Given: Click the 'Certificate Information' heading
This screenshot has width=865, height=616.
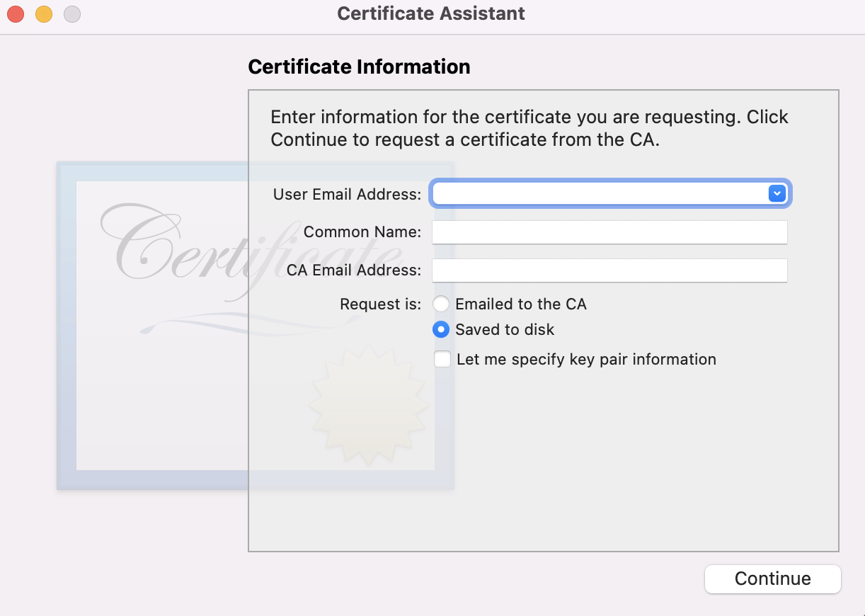Looking at the screenshot, I should coord(359,66).
